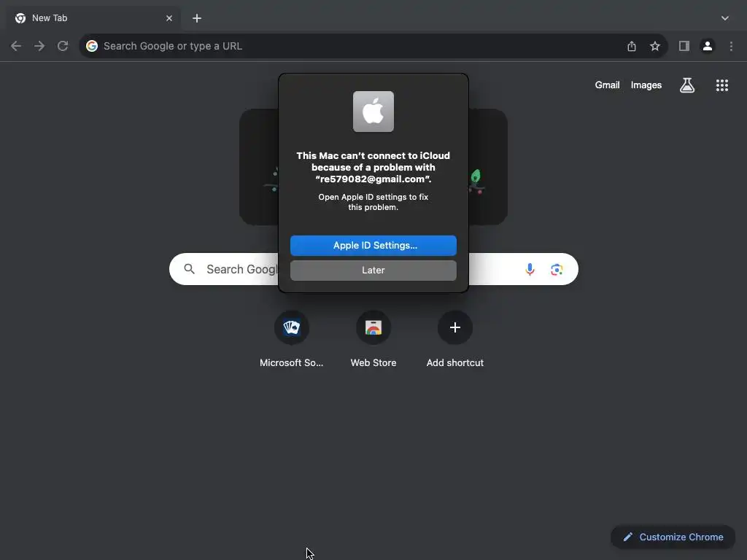This screenshot has width=747, height=560.
Task: Dismiss the iCloud dialog with Later
Action: tap(373, 270)
